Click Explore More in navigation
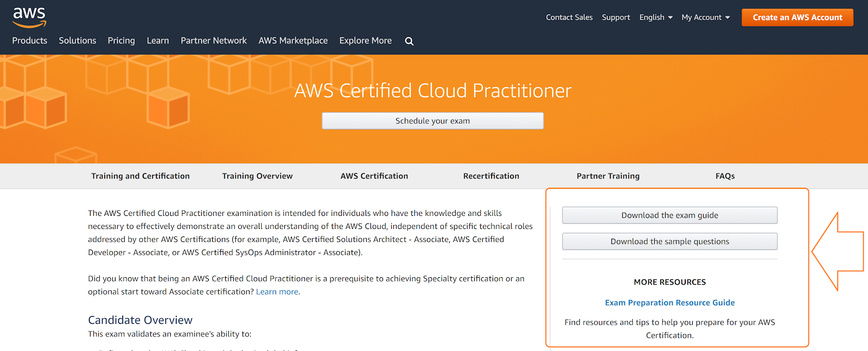This screenshot has height=351, width=868. (365, 41)
